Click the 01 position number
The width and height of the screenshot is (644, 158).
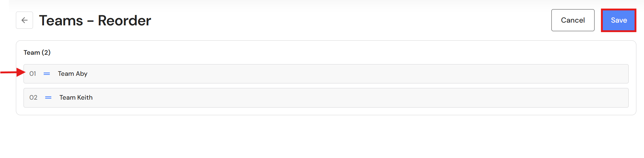coord(33,74)
